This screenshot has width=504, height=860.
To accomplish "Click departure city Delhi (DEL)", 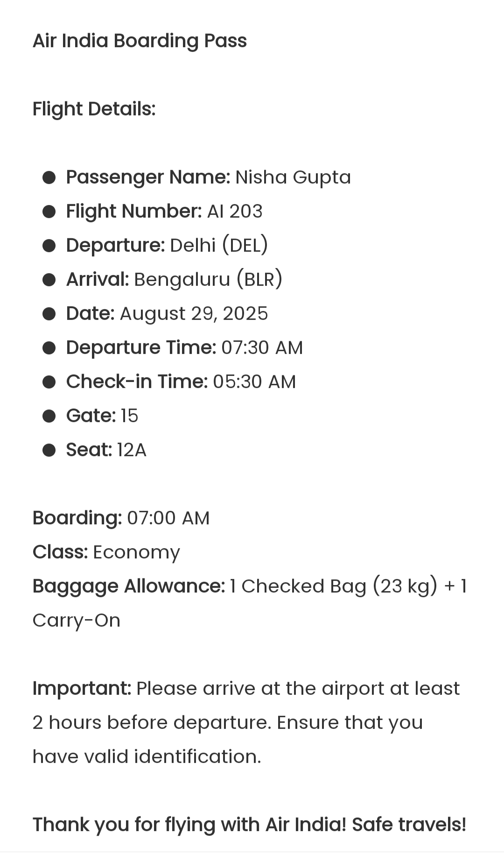I will pos(219,246).
